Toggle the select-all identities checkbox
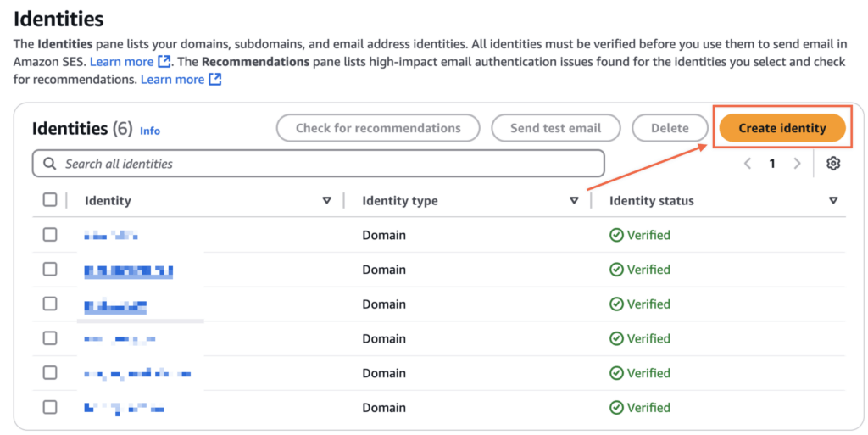 (50, 200)
